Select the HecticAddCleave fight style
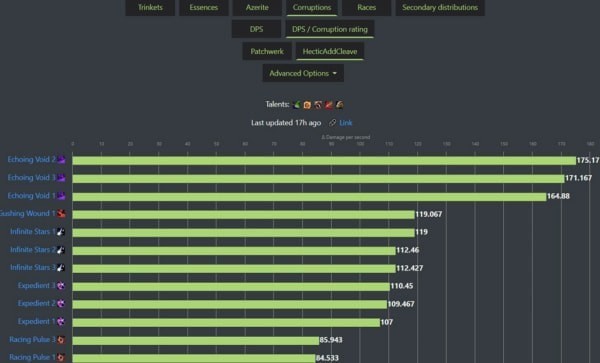Viewport: 600px width, 363px height. click(x=329, y=51)
